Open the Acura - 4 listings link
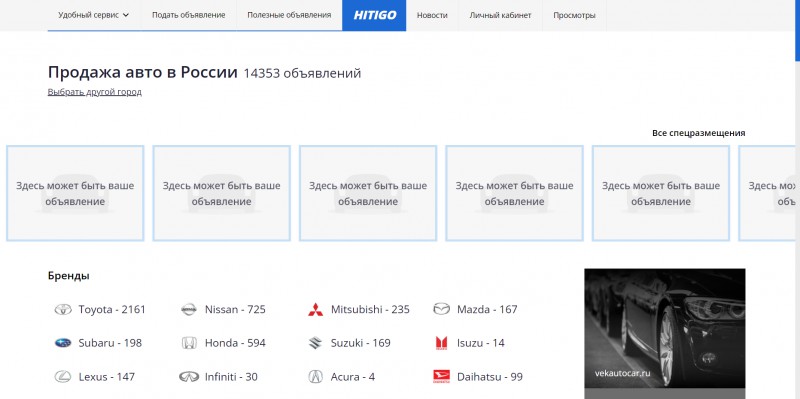This screenshot has width=800, height=399. (x=353, y=377)
